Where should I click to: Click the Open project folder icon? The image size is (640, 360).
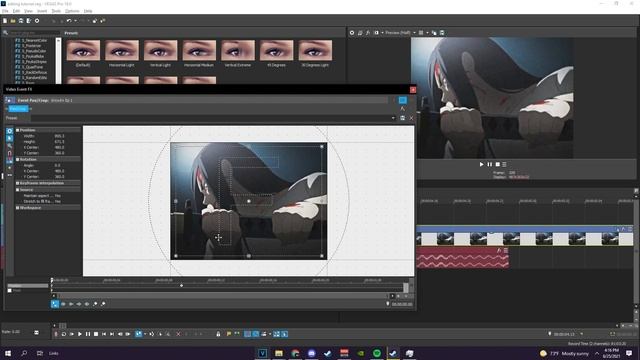point(13,21)
